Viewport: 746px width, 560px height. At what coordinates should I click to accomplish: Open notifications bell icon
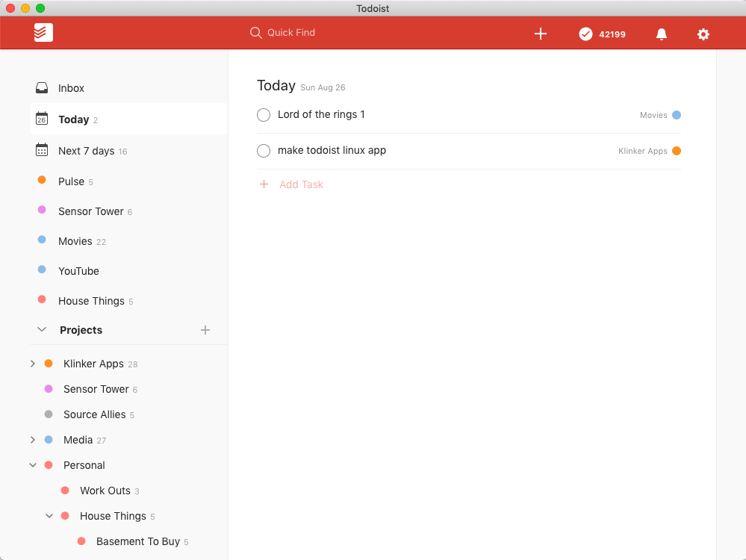click(661, 34)
